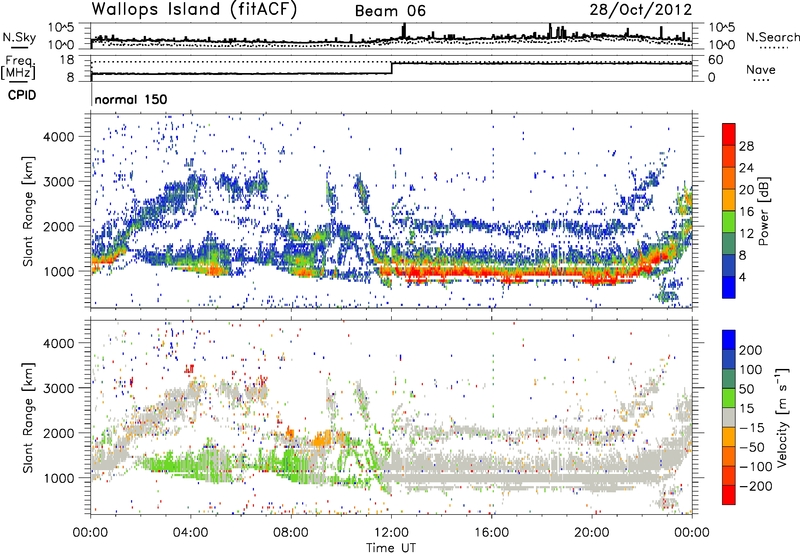This screenshot has height=554, width=800.
Task: Click the frequency step at 12:00 UT
Action: [x=391, y=68]
